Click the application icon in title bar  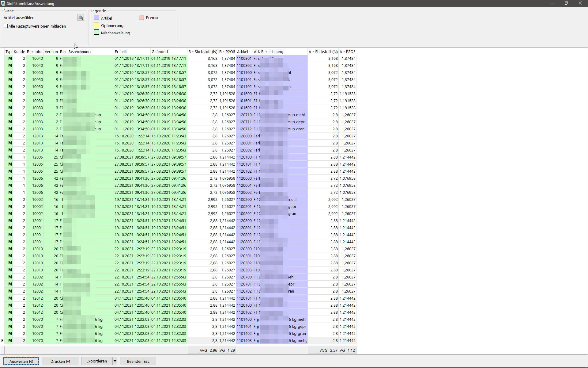(3, 3)
